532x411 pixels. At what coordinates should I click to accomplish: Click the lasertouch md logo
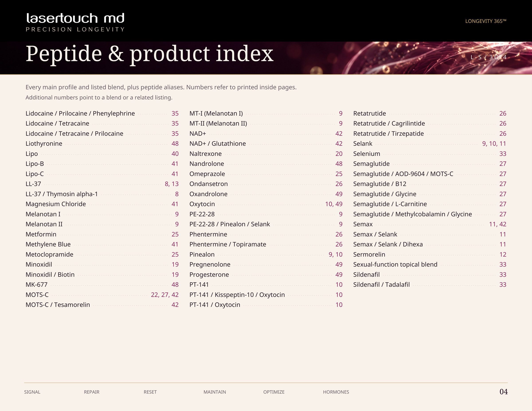point(75,22)
